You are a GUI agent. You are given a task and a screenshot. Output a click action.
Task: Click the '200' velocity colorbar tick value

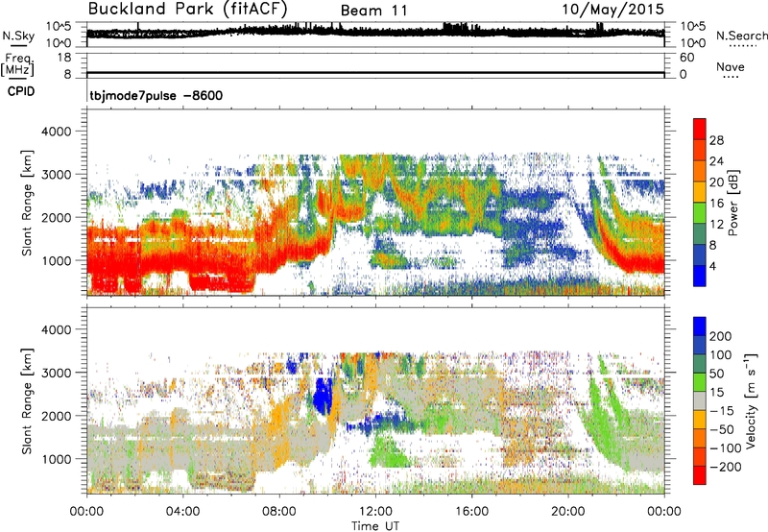[x=721, y=336]
